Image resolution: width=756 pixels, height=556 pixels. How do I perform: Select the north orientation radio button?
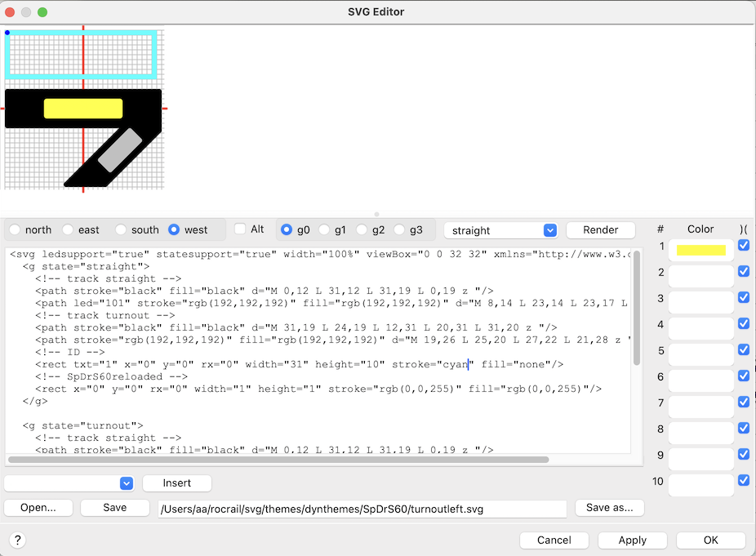click(x=16, y=230)
